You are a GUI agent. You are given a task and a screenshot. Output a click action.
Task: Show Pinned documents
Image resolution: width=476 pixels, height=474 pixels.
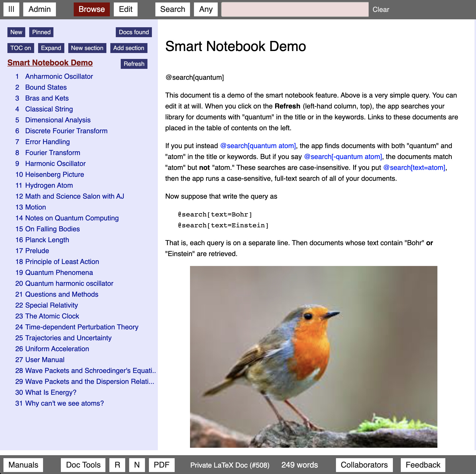pyautogui.click(x=41, y=32)
